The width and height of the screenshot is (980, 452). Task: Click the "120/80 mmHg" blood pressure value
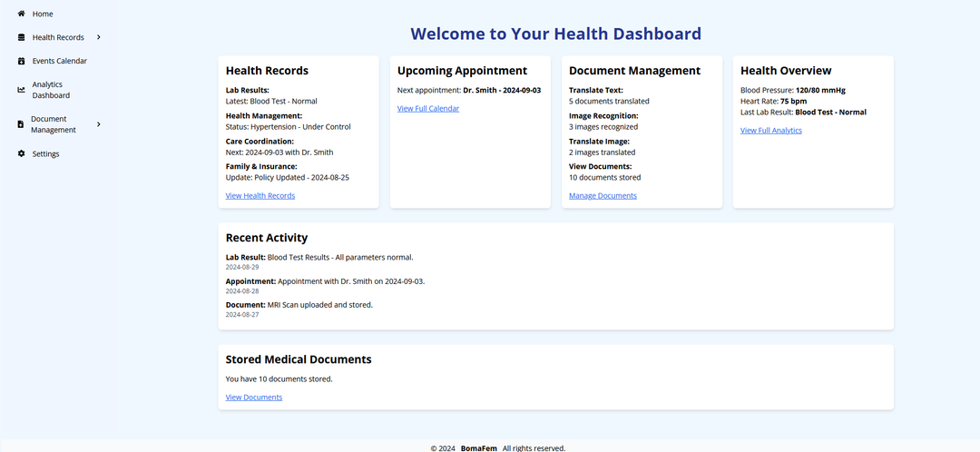(x=820, y=91)
